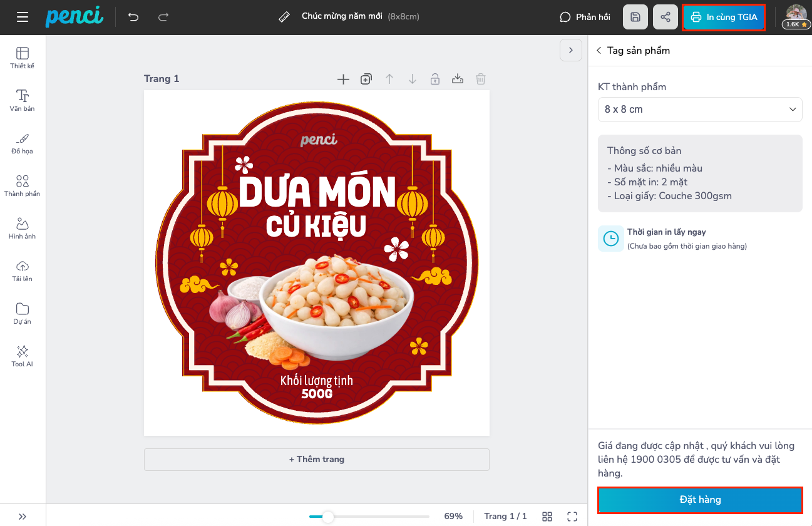Open the Hình ảnh images tab
812x526 pixels.
[23, 228]
